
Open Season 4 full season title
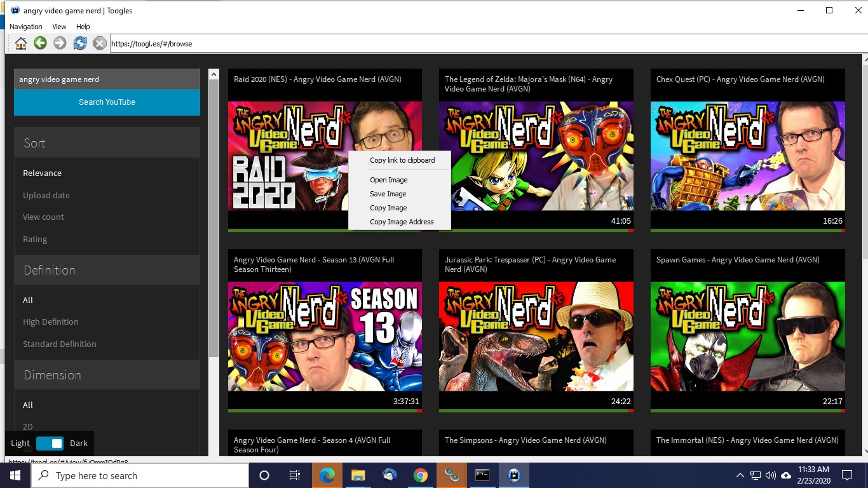click(312, 445)
